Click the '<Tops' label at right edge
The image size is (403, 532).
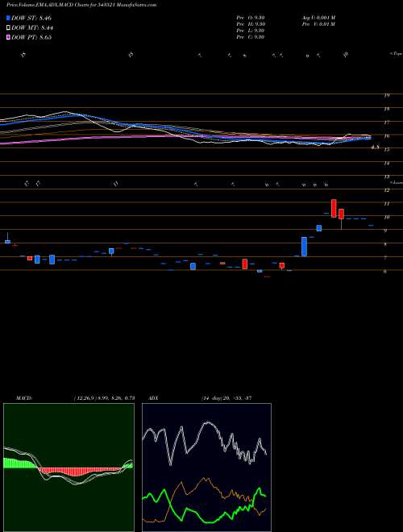396,54
